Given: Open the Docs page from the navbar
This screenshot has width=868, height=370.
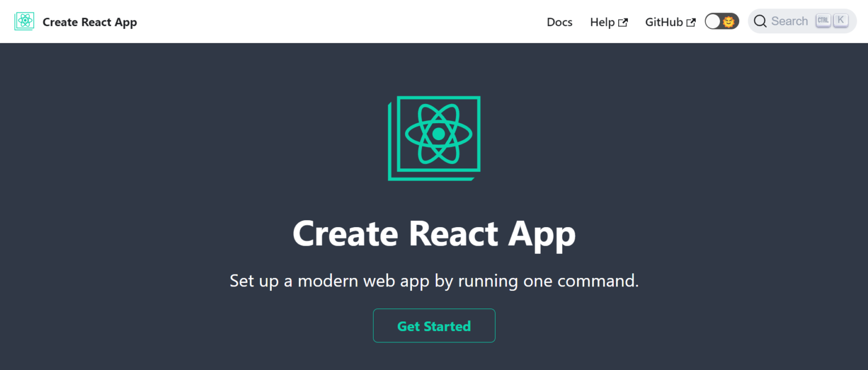Looking at the screenshot, I should (559, 22).
